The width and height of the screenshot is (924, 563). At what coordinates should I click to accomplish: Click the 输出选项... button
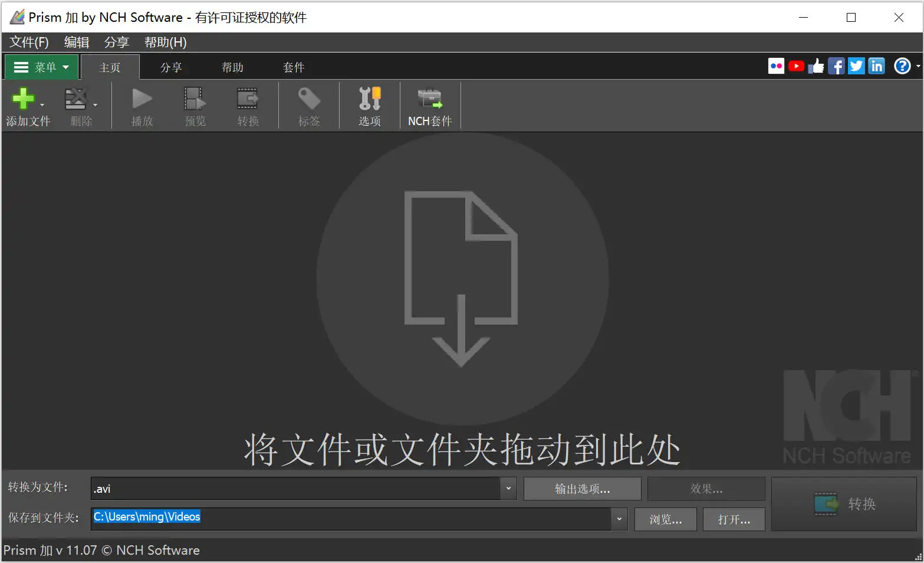(582, 489)
